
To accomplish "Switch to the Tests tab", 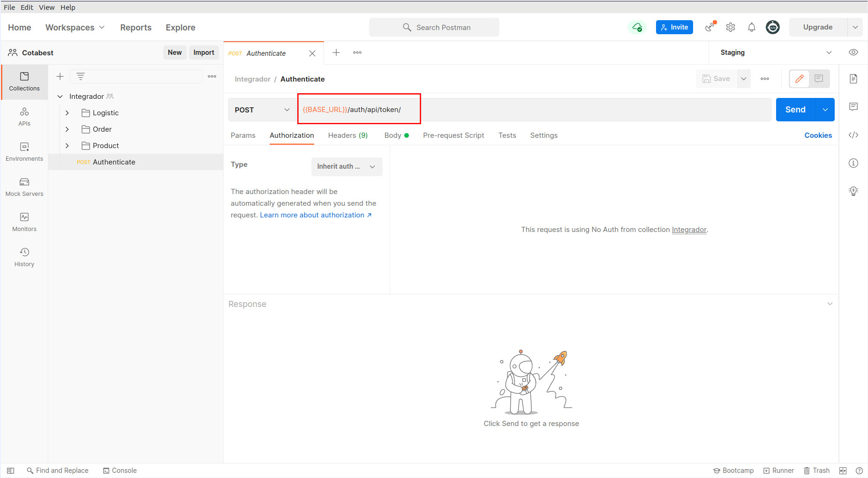I will click(507, 135).
